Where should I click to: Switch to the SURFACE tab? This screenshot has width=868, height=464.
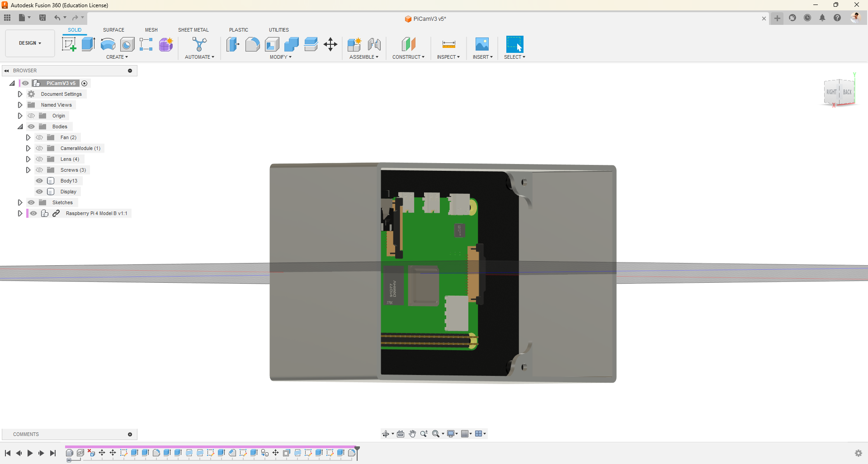[x=113, y=30]
